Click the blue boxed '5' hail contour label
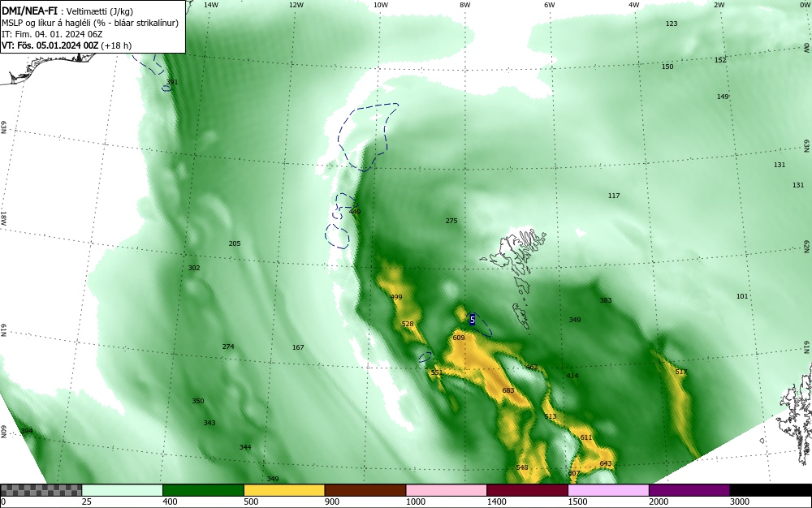812x508 pixels. tap(473, 321)
